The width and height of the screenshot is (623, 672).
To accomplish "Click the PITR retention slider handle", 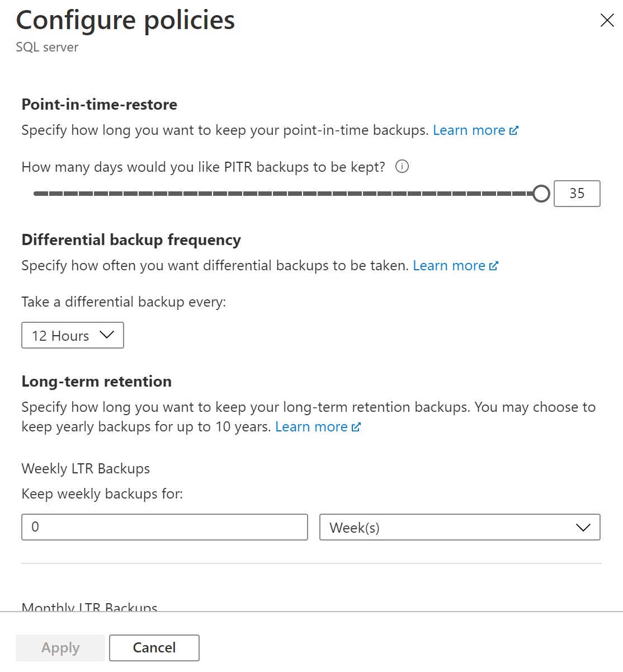I will (541, 194).
